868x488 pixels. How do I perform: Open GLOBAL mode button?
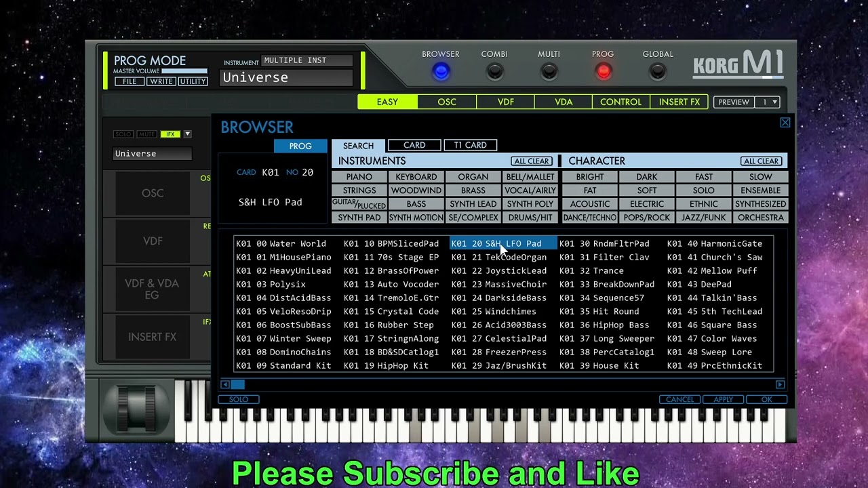coord(657,71)
